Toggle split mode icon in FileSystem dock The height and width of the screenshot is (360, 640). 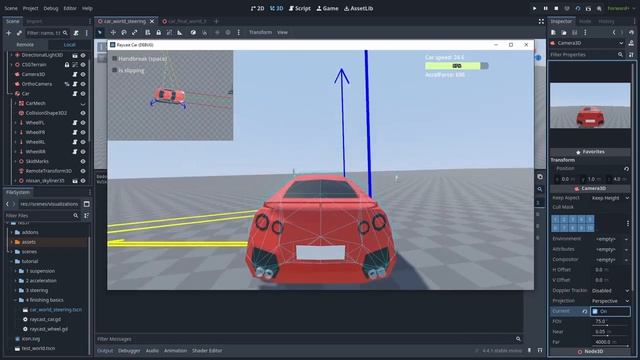pyautogui.click(x=87, y=204)
